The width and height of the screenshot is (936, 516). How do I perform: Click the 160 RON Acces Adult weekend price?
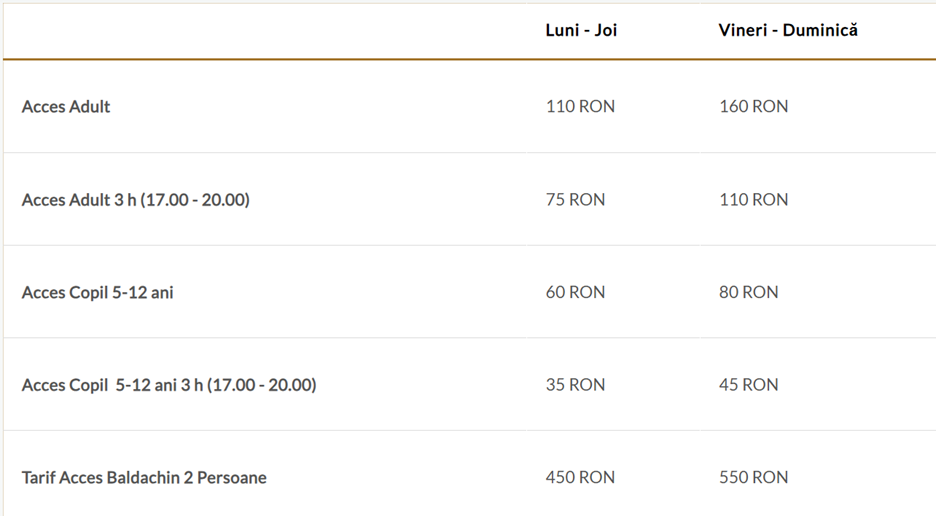(x=753, y=106)
